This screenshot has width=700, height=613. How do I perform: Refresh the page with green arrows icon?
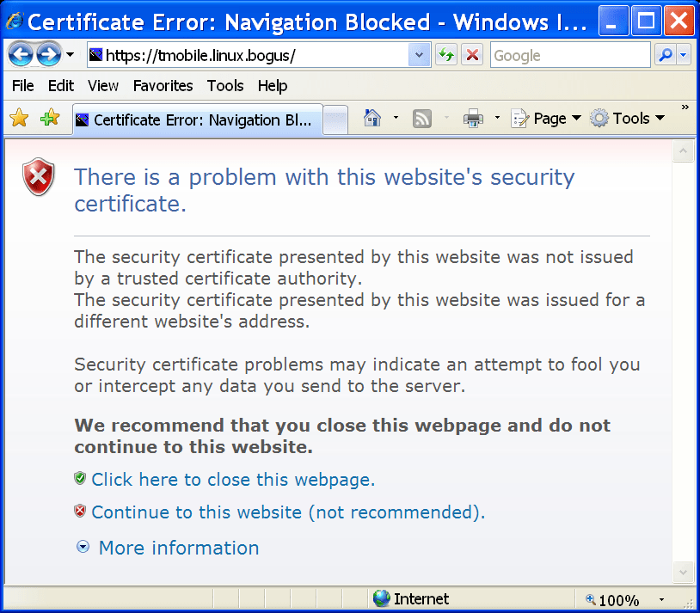point(446,55)
